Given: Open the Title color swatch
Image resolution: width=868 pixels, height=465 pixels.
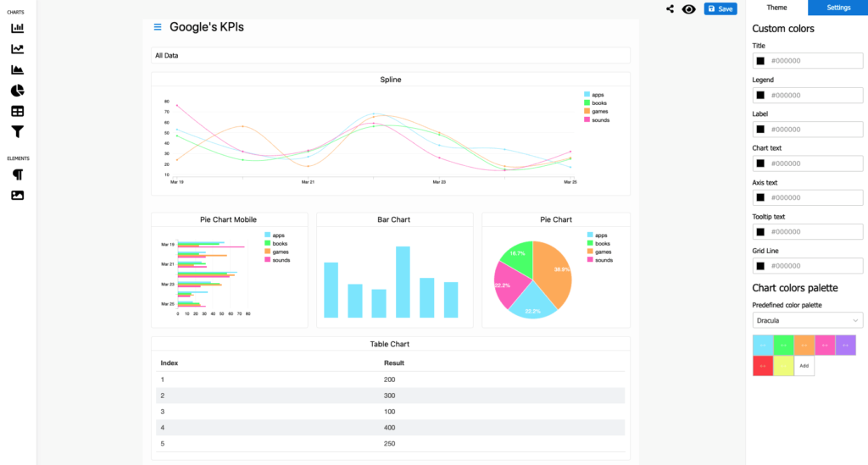Looking at the screenshot, I should click(760, 61).
